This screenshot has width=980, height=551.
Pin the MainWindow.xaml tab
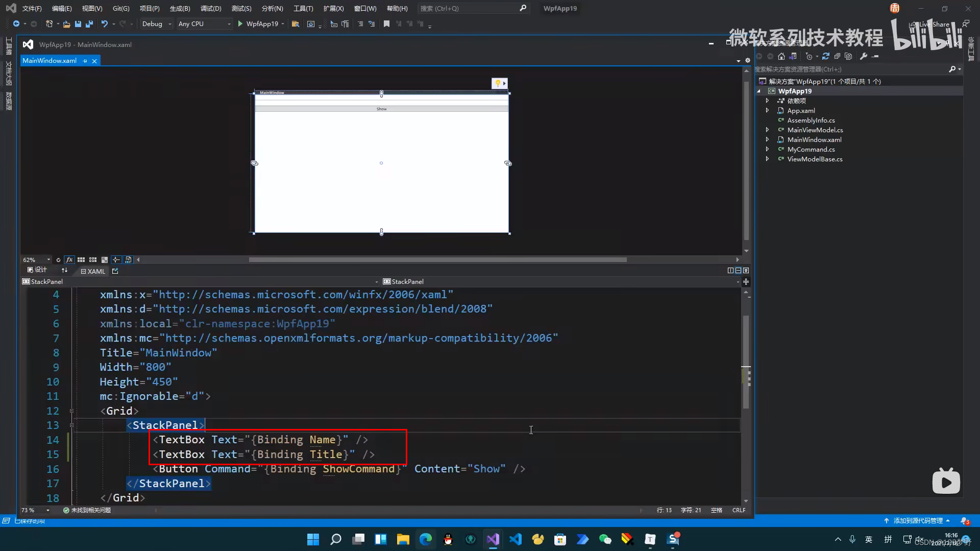pyautogui.click(x=85, y=61)
